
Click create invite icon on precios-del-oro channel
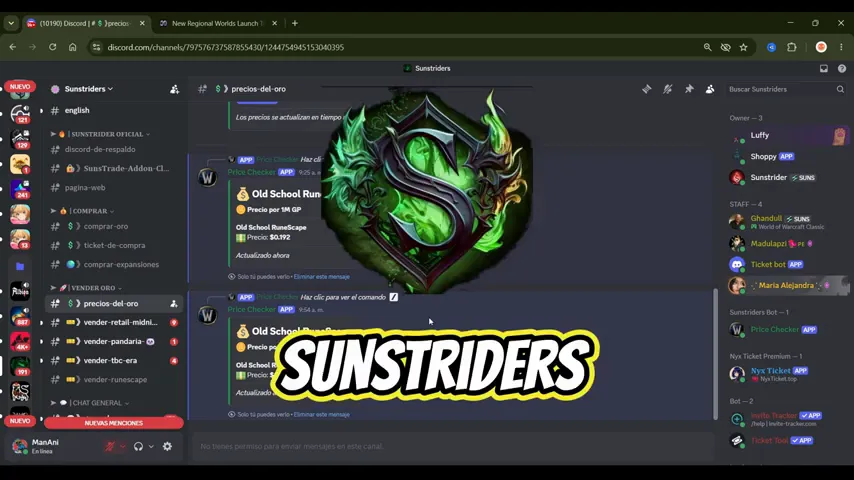click(174, 303)
